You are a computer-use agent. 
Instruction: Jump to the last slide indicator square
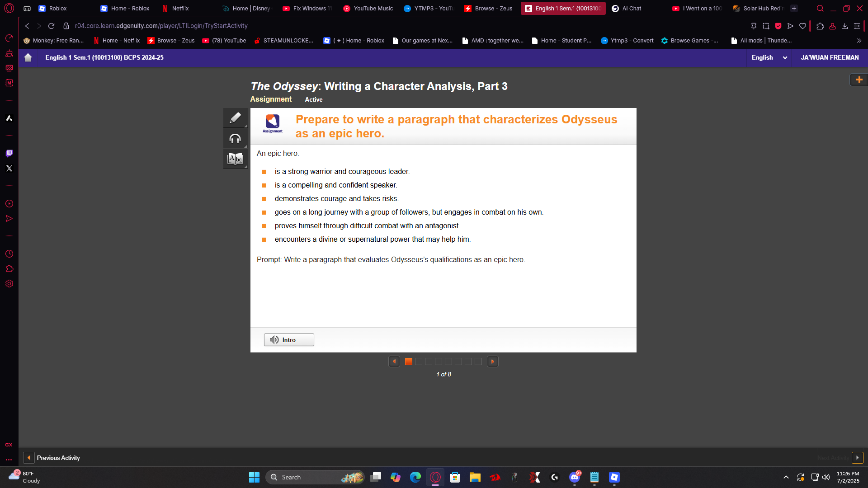[478, 361]
